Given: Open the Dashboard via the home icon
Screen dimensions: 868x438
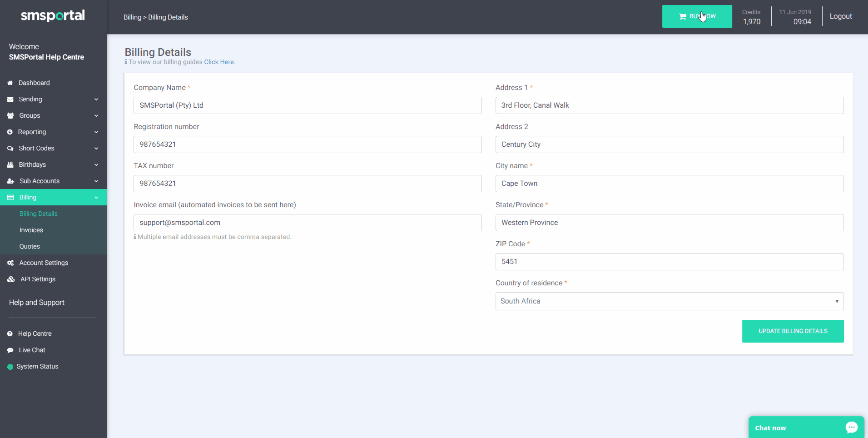Looking at the screenshot, I should (10, 83).
